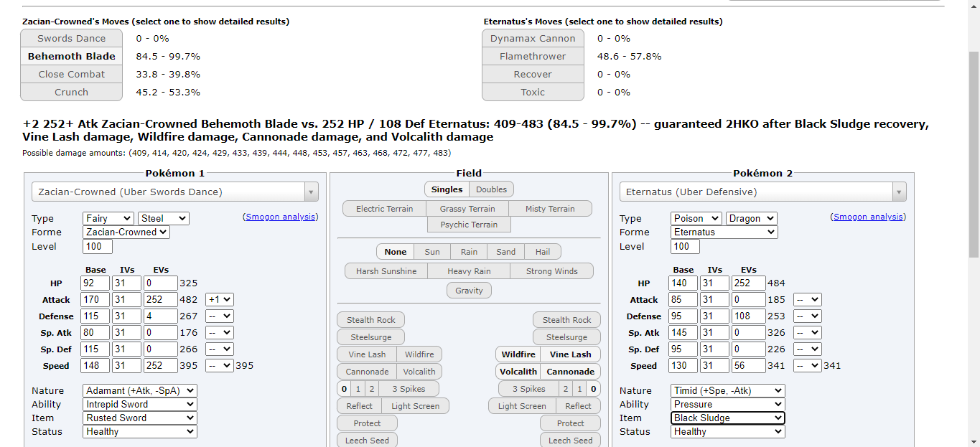Set weather to Heavy Rain
Screen dimensions: 980x447
pyautogui.click(x=469, y=271)
